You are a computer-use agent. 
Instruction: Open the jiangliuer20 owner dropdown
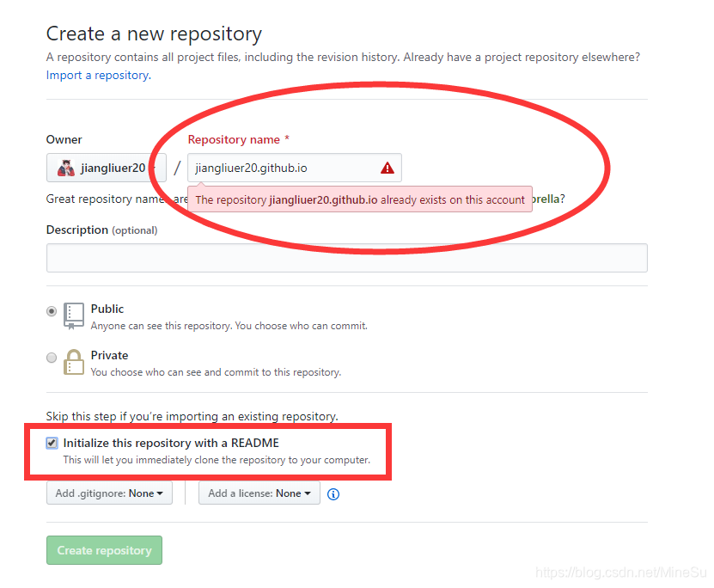pos(106,168)
